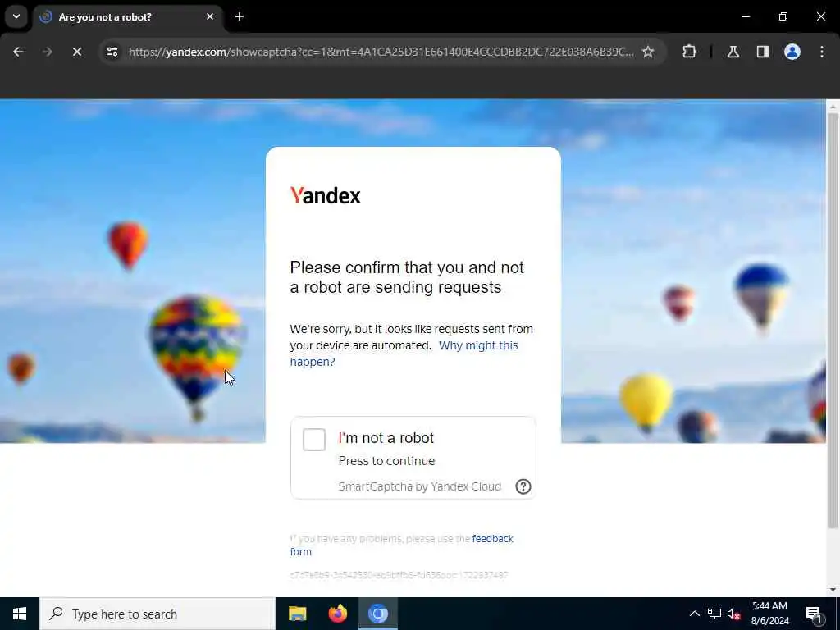The image size is (840, 630).
Task: Go back to the previous page
Action: (18, 52)
